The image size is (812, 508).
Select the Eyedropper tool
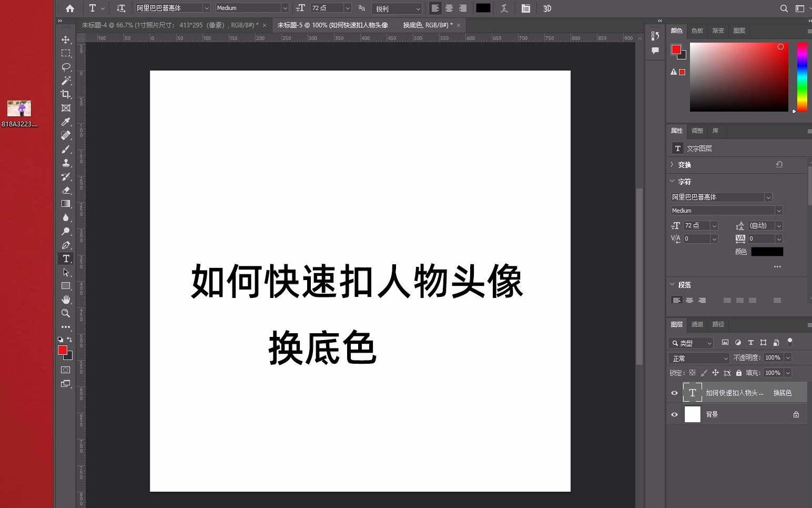click(66, 122)
